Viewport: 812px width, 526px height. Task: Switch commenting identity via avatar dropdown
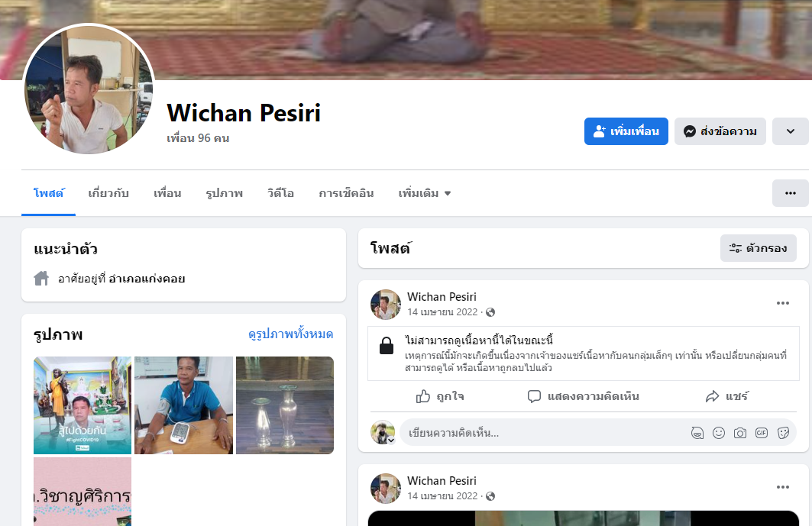coord(383,432)
